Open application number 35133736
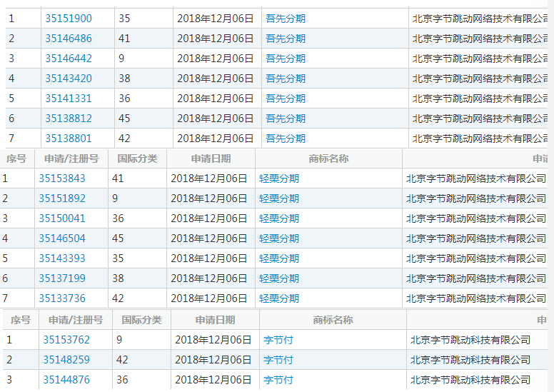This screenshot has height=392, width=554. click(x=62, y=298)
